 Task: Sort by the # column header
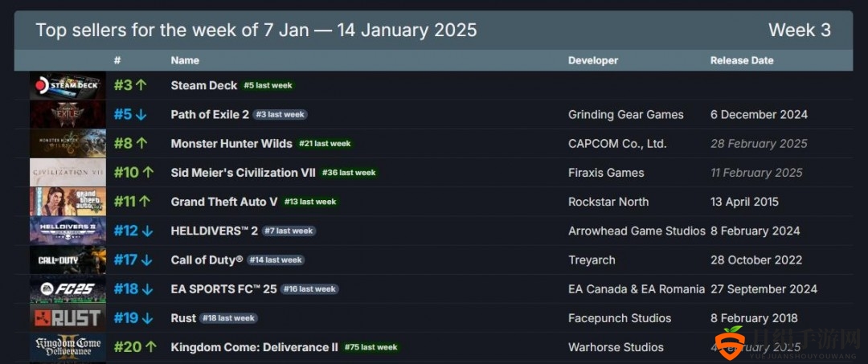117,60
